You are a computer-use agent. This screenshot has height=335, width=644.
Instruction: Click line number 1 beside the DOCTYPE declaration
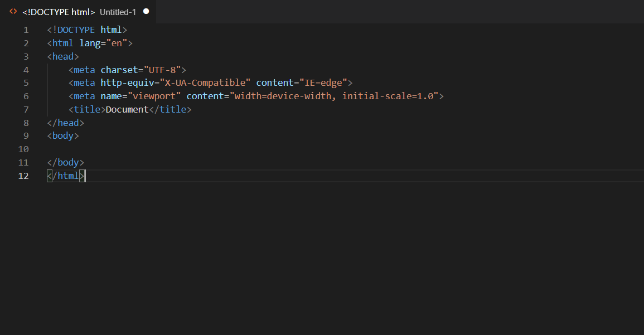[x=26, y=30]
